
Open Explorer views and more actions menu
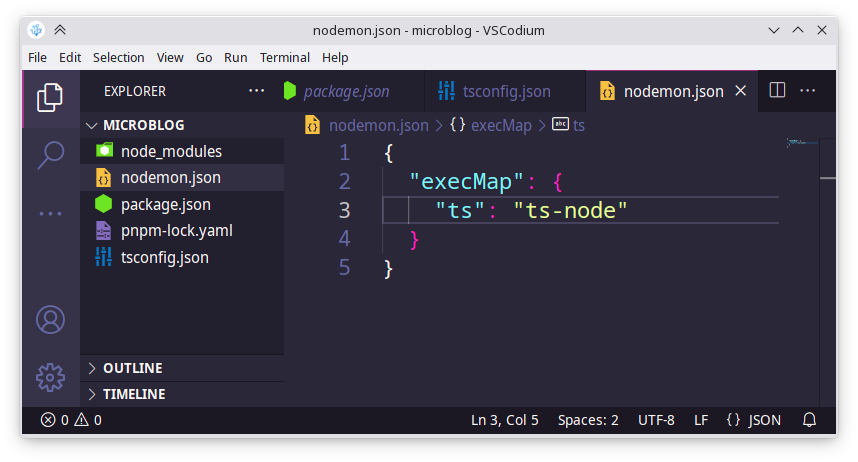pyautogui.click(x=256, y=91)
